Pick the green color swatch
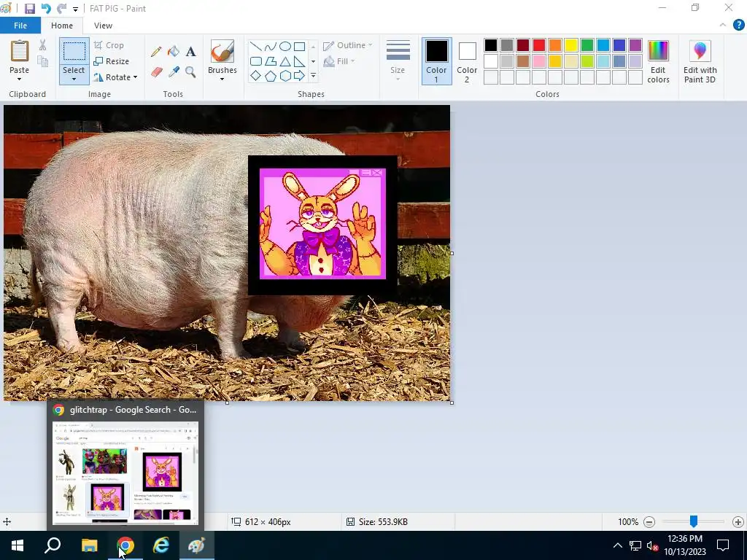 (587, 45)
